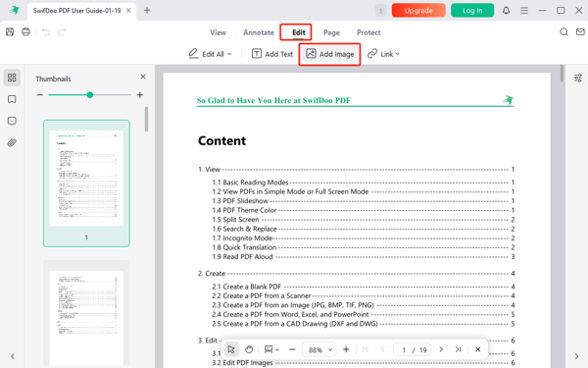588x368 pixels.
Task: Open the bookmarks panel icon
Action: coord(12,99)
